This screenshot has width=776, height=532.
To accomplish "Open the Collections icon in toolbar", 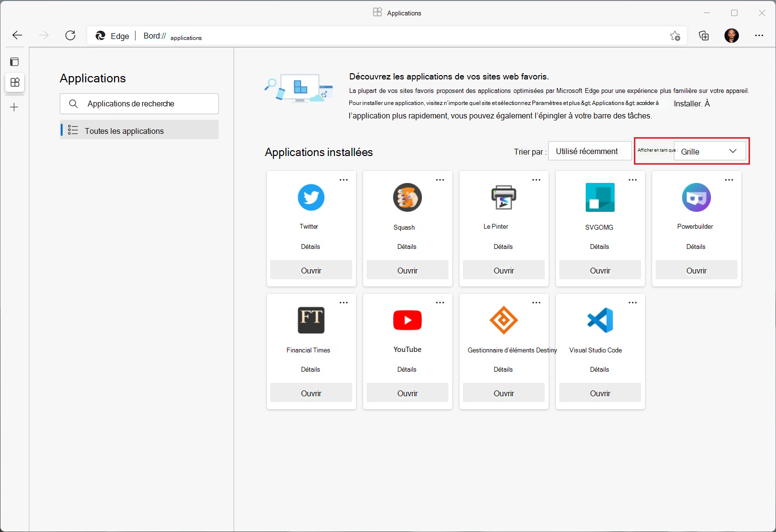I will pos(704,36).
